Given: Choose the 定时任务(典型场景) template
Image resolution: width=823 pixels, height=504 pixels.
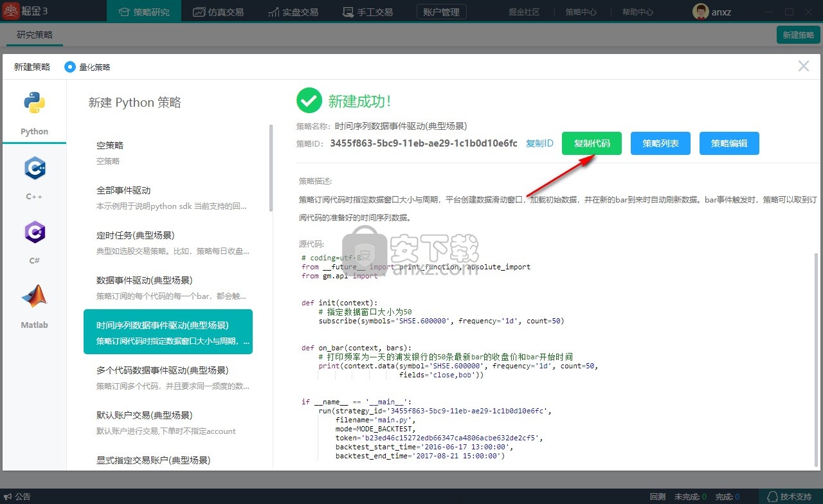Looking at the screenshot, I should click(168, 242).
